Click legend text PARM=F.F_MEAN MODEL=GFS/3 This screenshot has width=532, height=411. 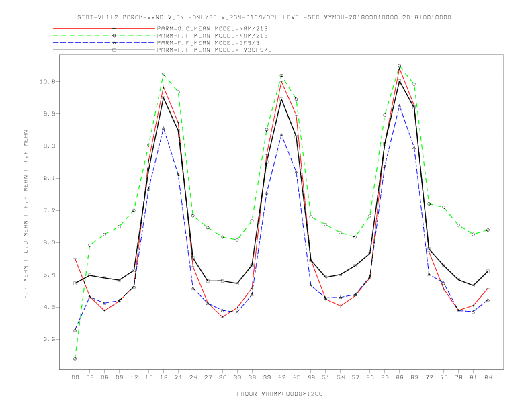208,43
